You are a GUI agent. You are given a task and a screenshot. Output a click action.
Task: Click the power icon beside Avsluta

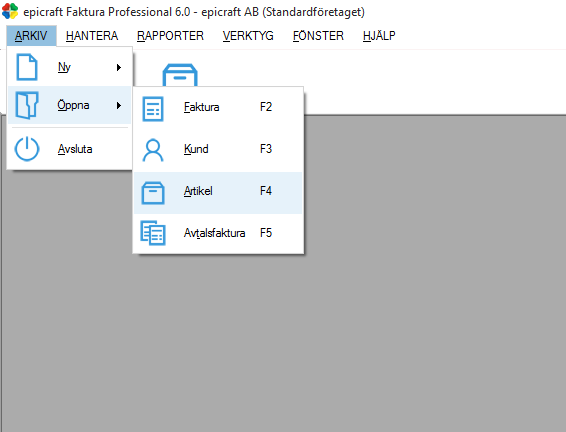click(x=27, y=149)
